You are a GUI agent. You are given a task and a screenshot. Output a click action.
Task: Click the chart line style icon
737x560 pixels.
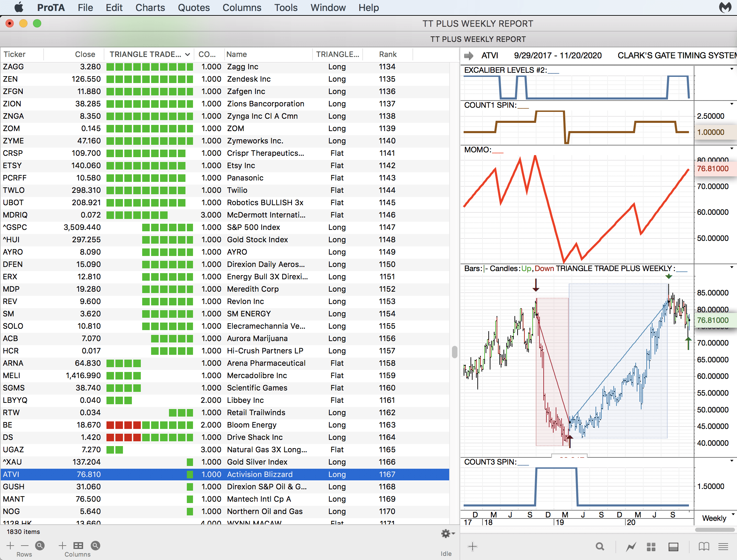[x=631, y=547]
